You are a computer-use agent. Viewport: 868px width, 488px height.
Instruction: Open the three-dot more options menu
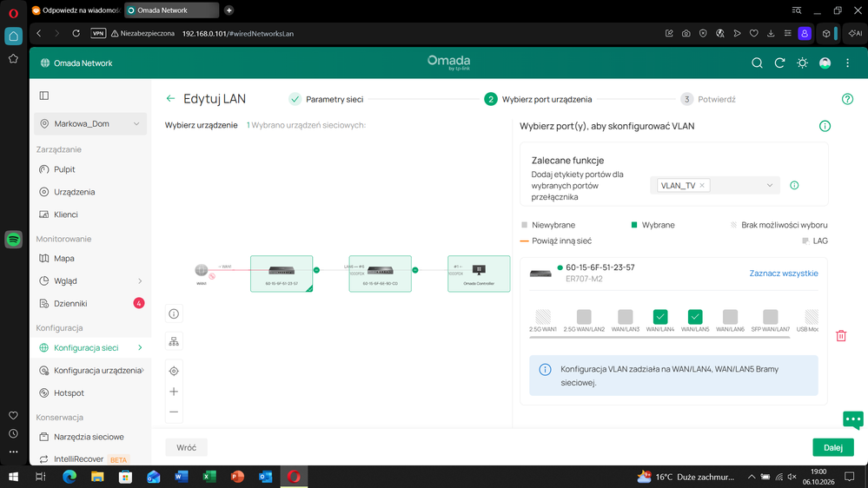(847, 63)
